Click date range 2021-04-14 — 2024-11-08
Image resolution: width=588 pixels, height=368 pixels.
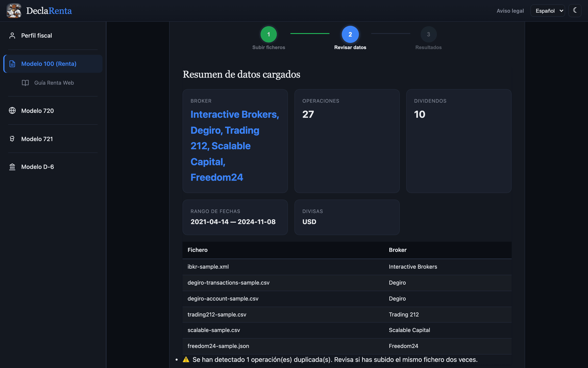[x=233, y=222]
